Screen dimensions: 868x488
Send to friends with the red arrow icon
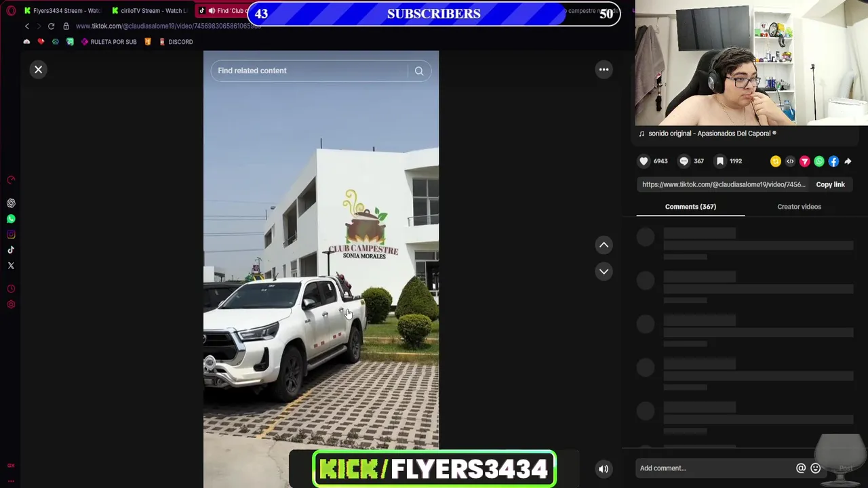804,161
